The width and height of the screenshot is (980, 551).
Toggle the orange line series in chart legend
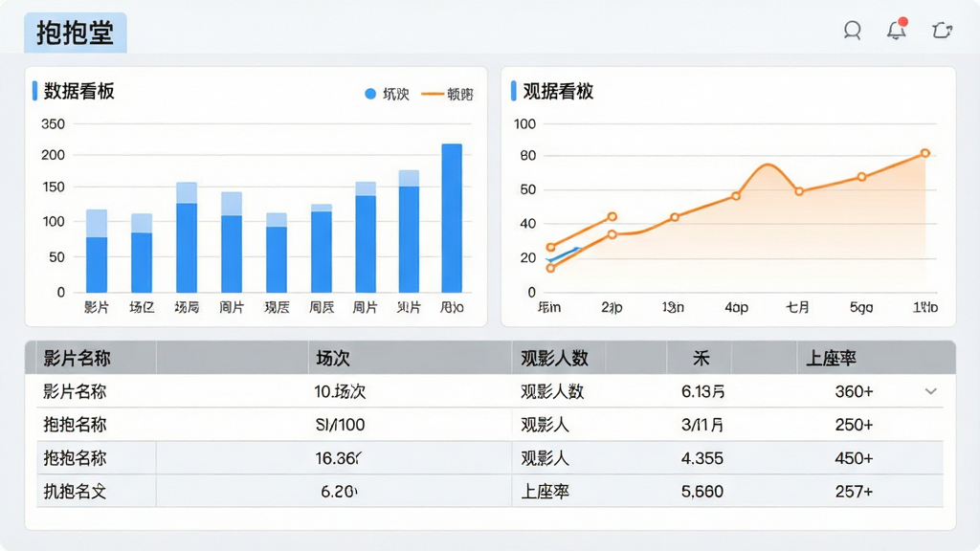[x=447, y=94]
